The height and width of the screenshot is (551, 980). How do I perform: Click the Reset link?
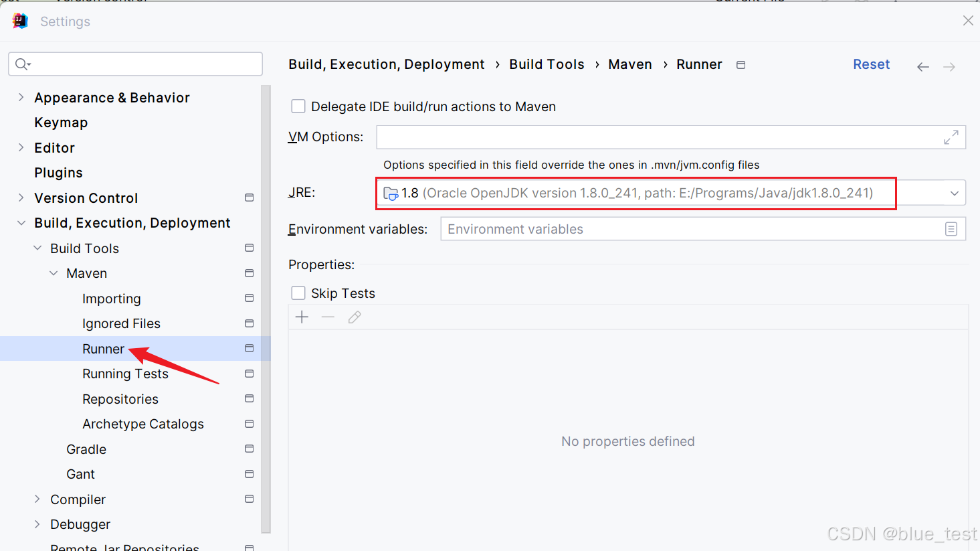coord(871,64)
